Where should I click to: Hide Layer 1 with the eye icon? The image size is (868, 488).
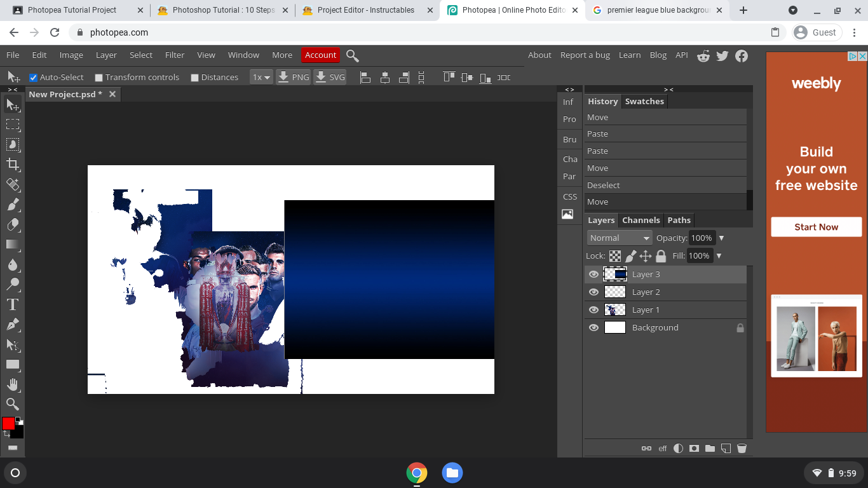click(593, 310)
